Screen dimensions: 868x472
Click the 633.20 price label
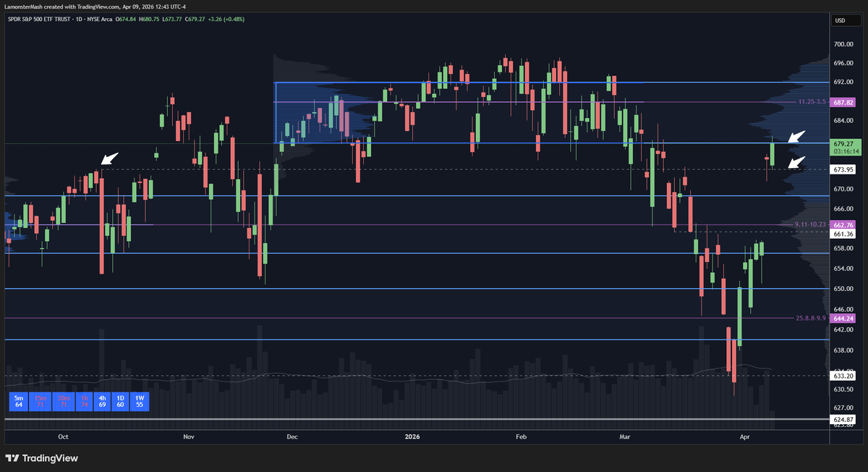[x=844, y=376]
